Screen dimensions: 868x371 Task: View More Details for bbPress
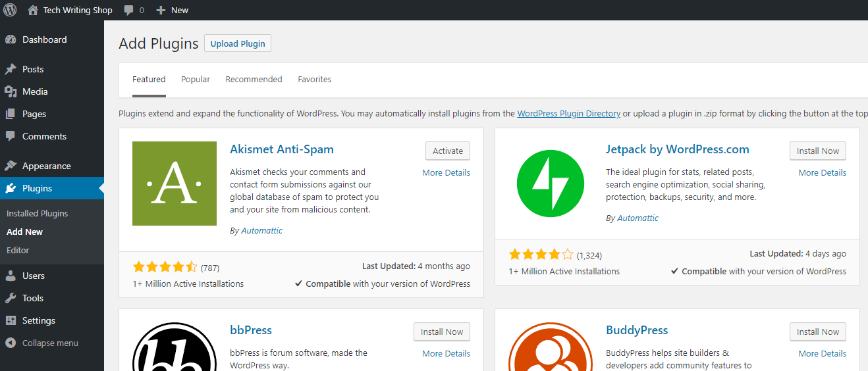(x=447, y=354)
